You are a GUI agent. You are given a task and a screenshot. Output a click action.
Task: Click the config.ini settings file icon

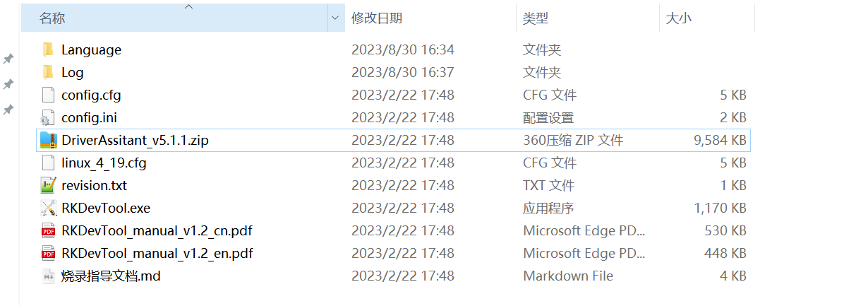[x=48, y=117]
